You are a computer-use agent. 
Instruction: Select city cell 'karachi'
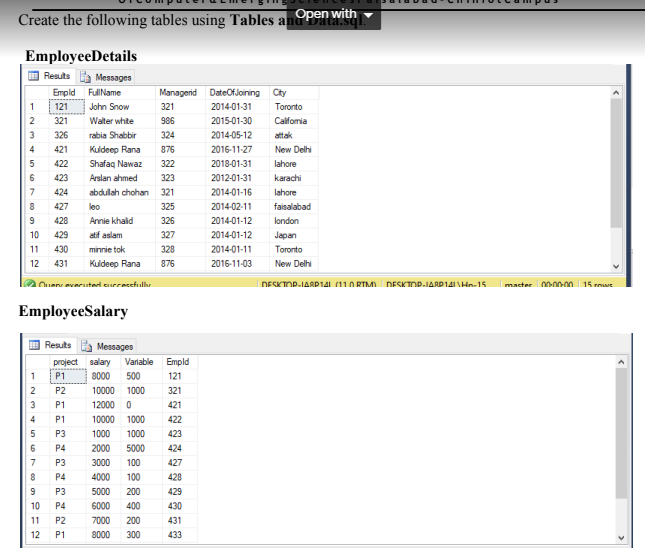click(294, 178)
